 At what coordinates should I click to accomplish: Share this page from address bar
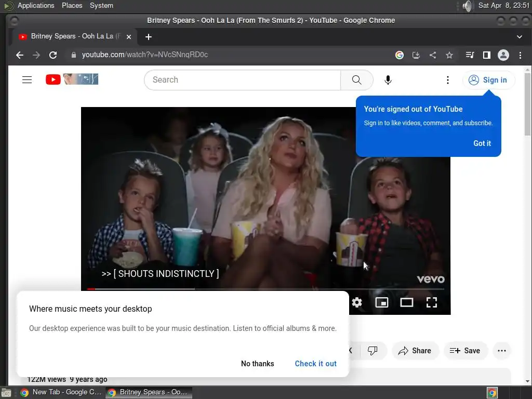433,55
